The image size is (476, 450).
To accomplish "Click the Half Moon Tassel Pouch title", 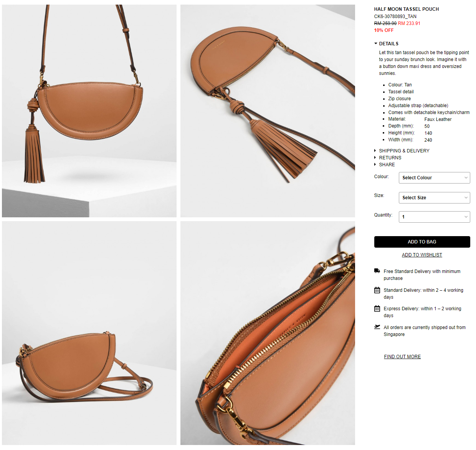I will tap(407, 9).
